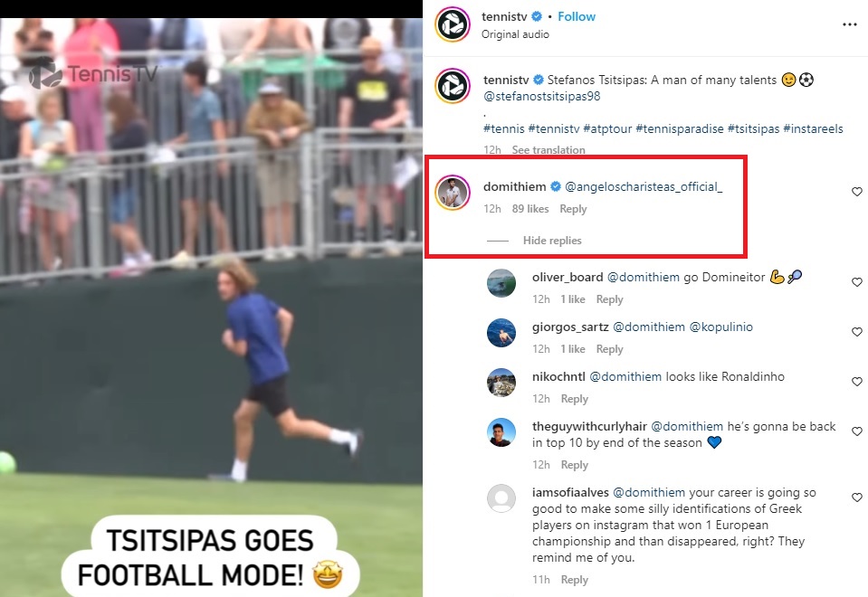Open oliver_board's profile avatar
Screen dimensions: 868x597
pos(501,283)
